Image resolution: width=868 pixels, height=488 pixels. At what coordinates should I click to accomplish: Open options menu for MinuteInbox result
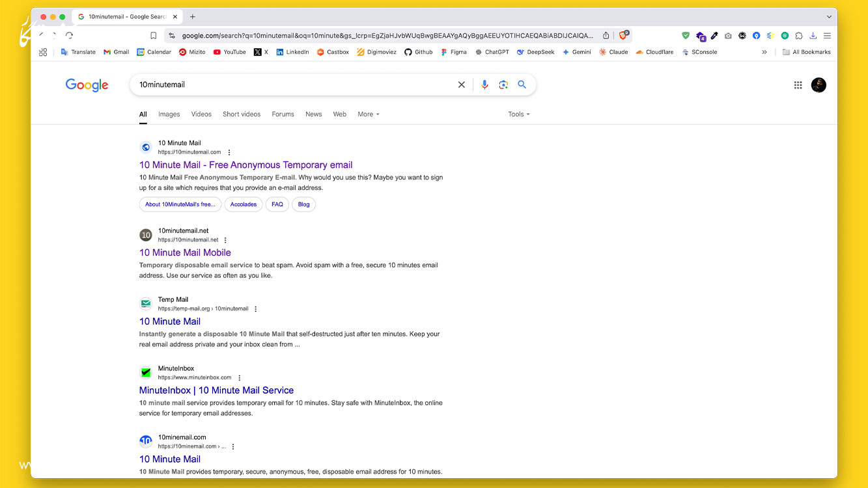(x=240, y=378)
